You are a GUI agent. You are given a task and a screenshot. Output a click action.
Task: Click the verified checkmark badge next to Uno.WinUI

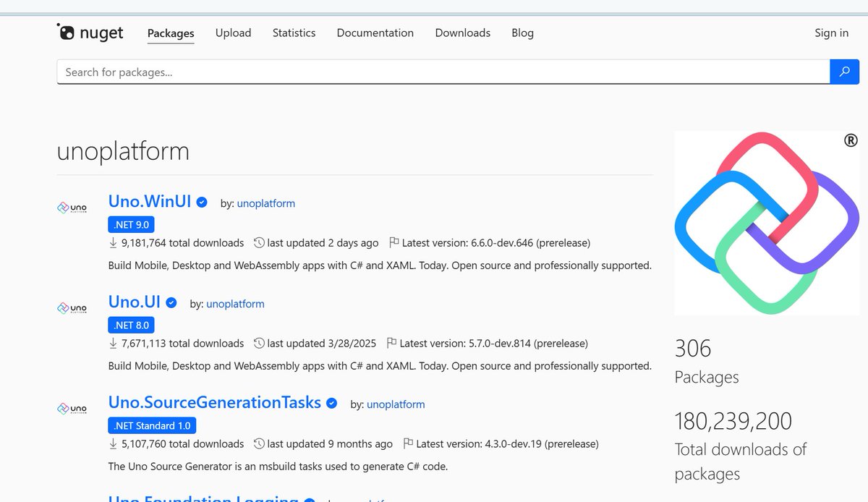point(203,203)
